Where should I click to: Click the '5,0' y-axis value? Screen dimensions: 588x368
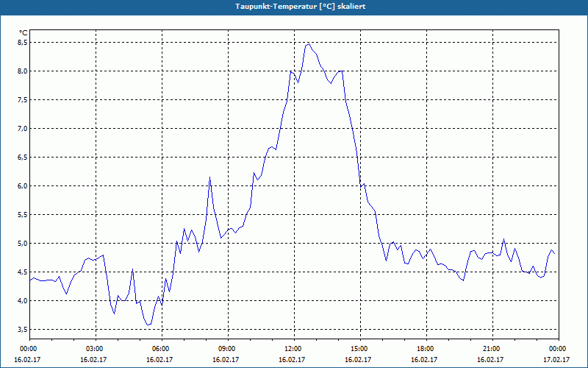pos(23,244)
